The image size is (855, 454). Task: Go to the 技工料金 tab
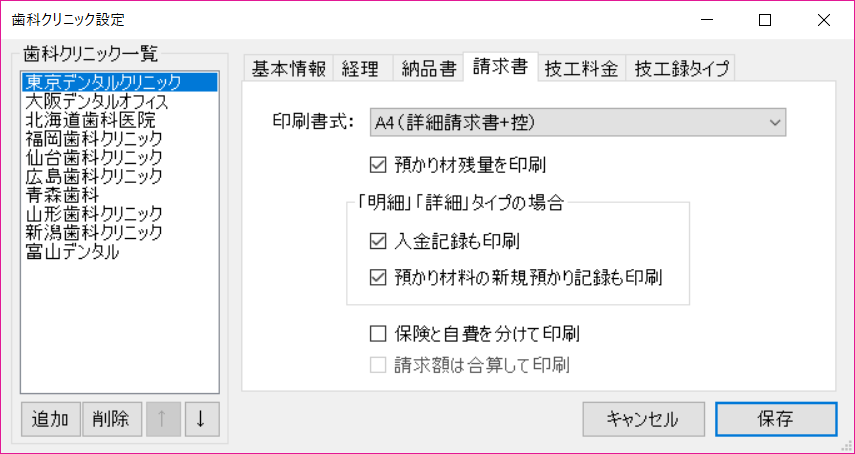click(582, 68)
